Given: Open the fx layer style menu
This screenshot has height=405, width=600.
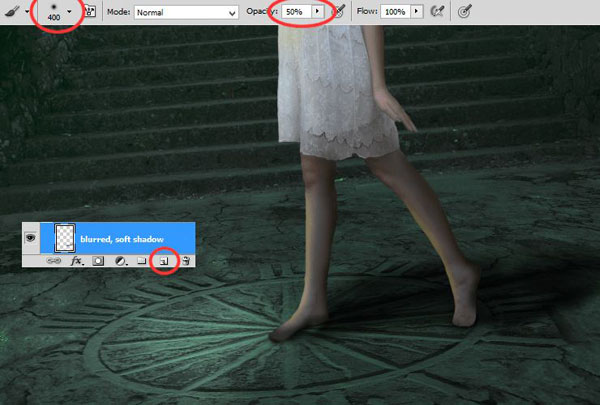Looking at the screenshot, I should [x=76, y=261].
